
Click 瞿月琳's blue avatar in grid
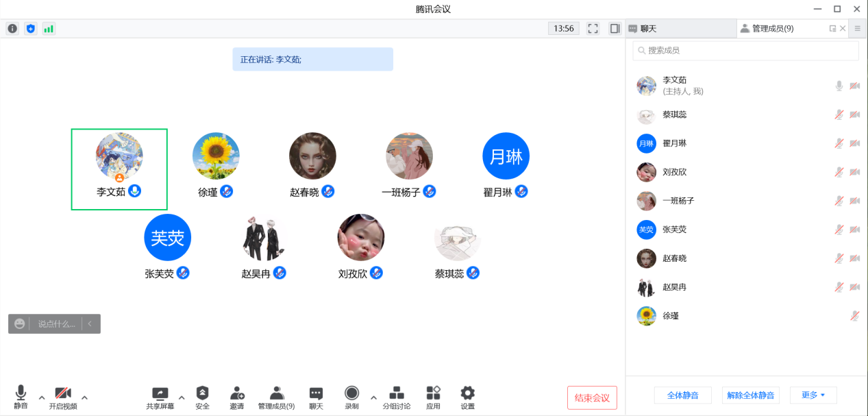[506, 156]
